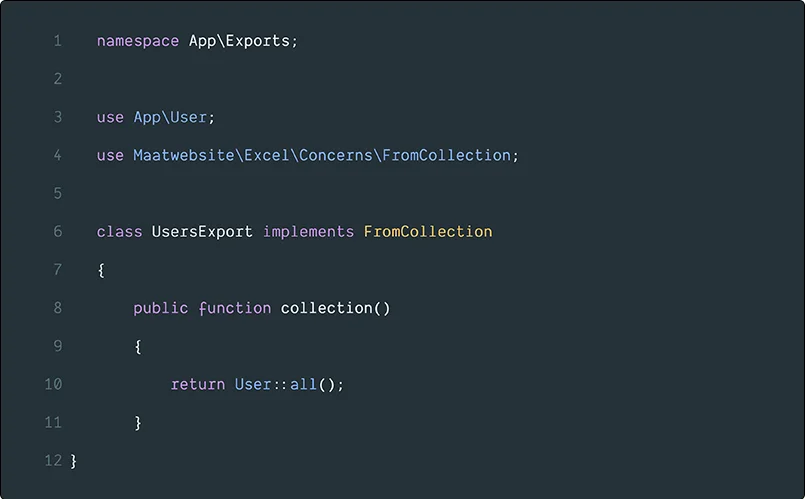Place cursor on App\Exports namespace name
Screen dimensions: 805x499
click(240, 41)
